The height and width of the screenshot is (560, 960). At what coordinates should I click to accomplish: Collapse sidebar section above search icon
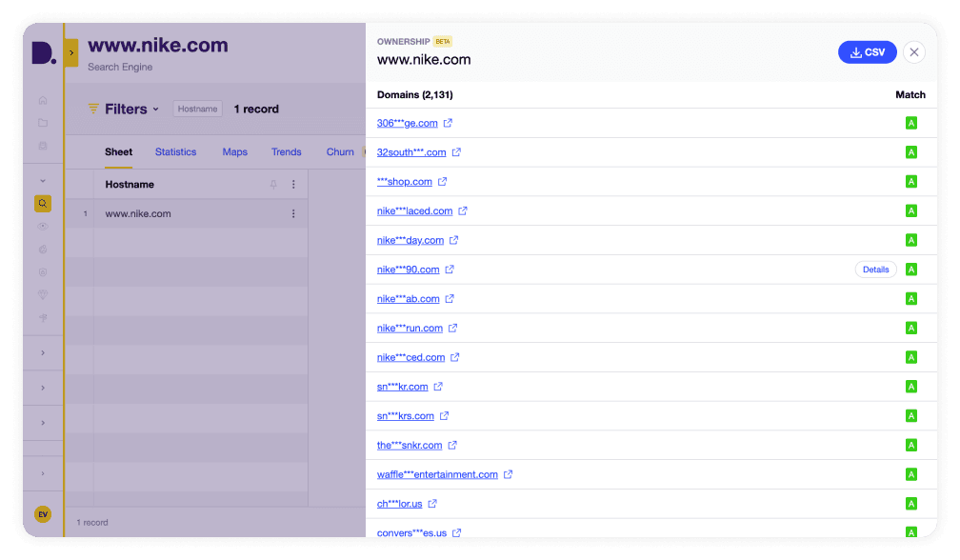[43, 181]
